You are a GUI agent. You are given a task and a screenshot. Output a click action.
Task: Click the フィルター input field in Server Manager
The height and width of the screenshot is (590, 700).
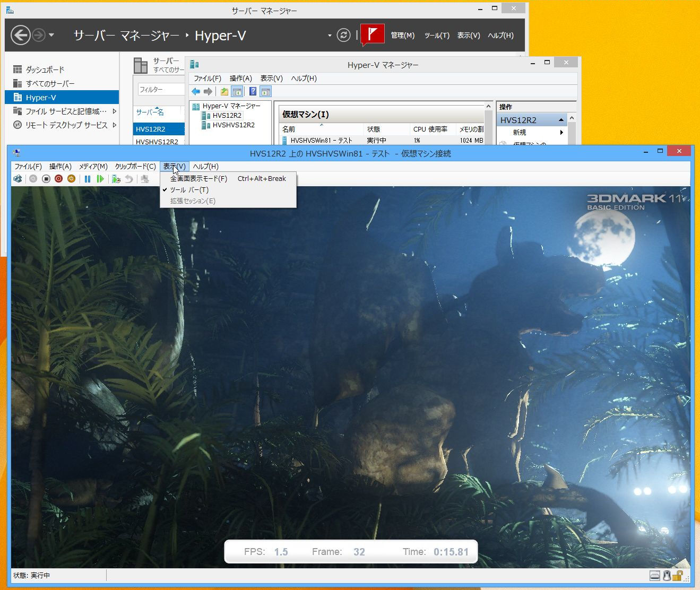tap(161, 90)
